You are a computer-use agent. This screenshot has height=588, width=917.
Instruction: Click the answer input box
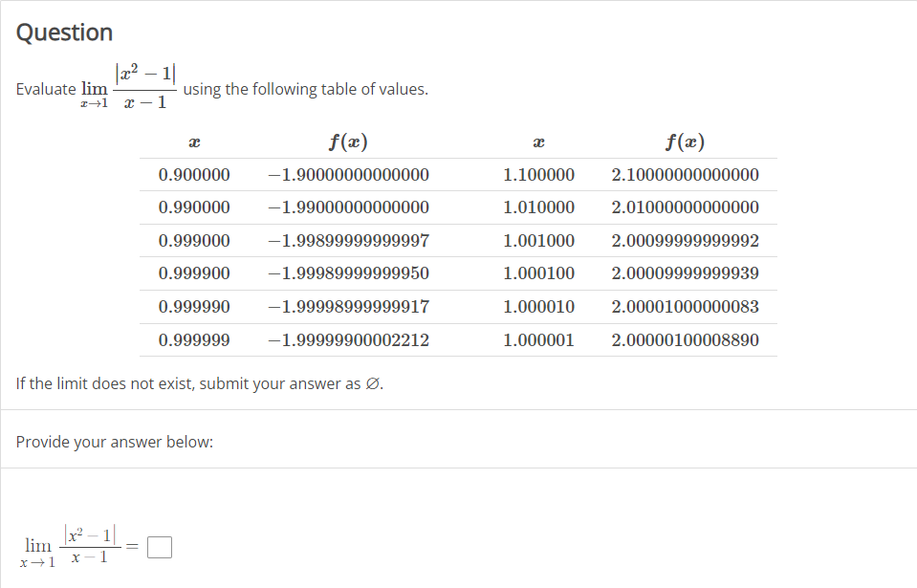(x=160, y=547)
